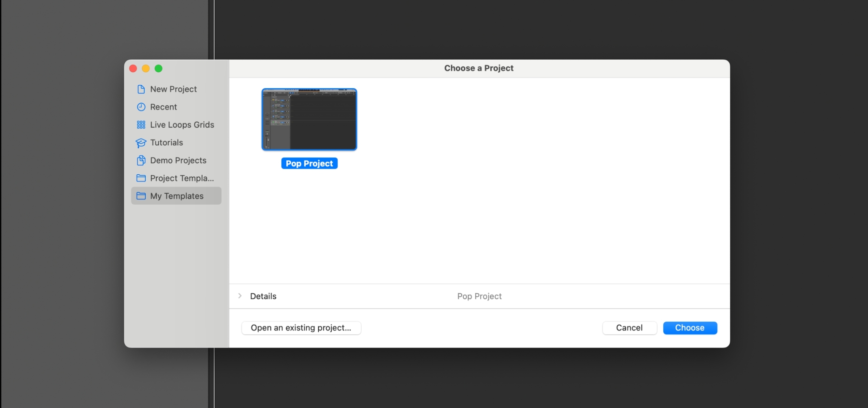868x408 pixels.
Task: Click Open an existing project
Action: pos(301,328)
